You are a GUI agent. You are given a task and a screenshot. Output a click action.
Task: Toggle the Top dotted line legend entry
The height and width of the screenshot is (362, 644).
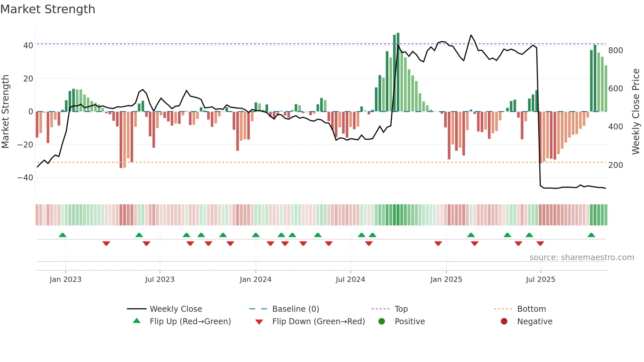[x=401, y=309]
